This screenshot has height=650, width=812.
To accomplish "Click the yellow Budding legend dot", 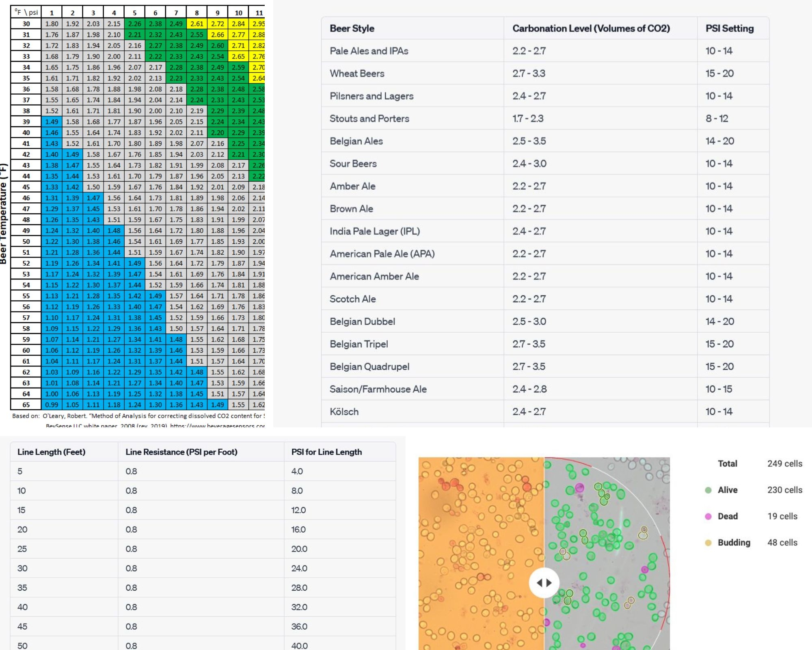I will tap(708, 543).
